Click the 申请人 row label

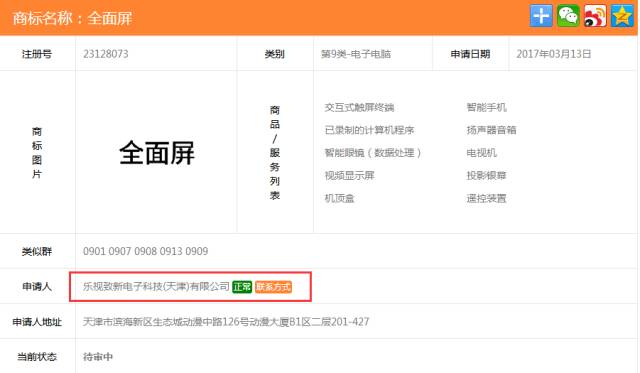(x=37, y=286)
